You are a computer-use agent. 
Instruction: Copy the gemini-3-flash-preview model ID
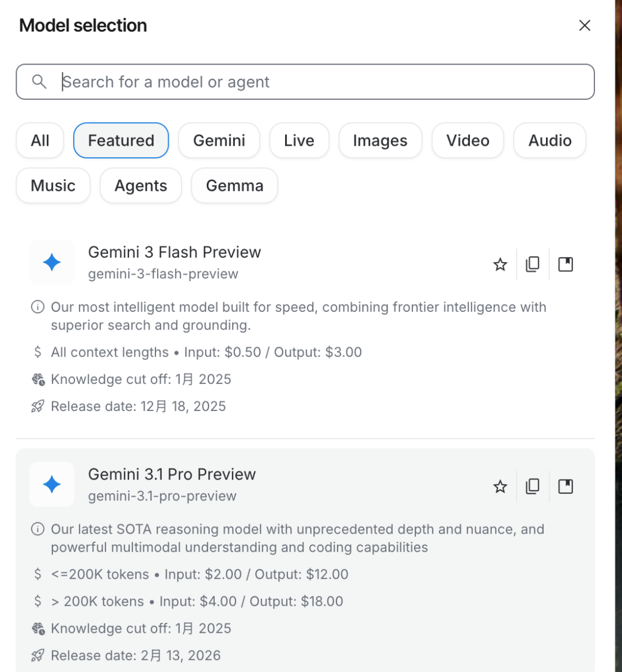coord(533,265)
